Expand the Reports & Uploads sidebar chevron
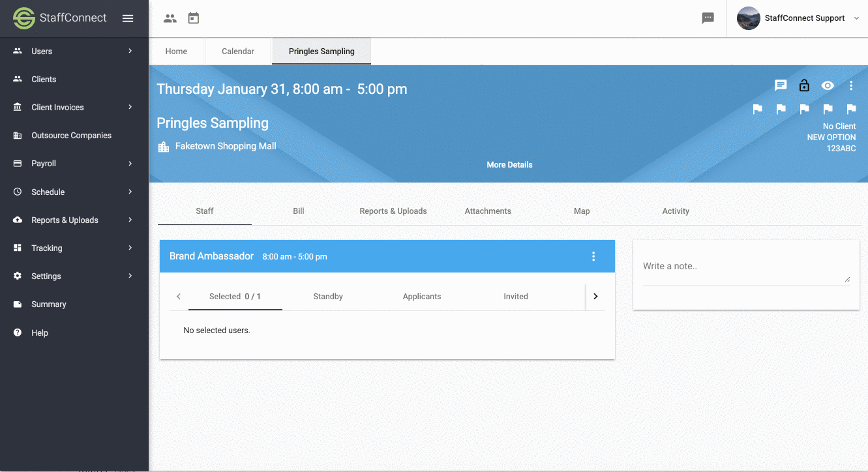 click(x=130, y=220)
